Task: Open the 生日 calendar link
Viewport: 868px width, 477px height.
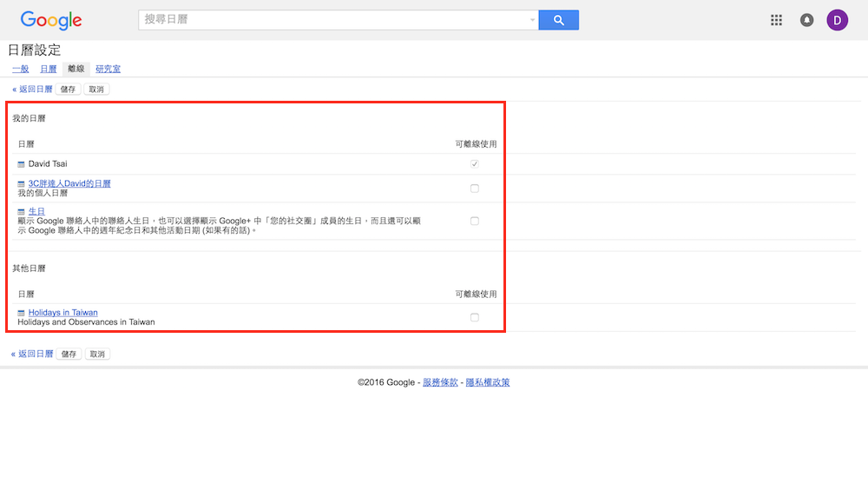Action: pos(36,211)
